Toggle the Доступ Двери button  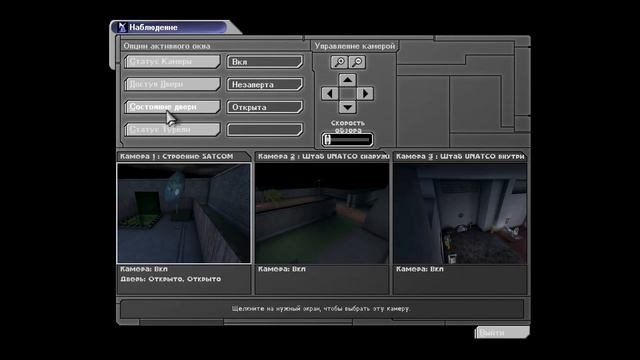[x=172, y=84]
